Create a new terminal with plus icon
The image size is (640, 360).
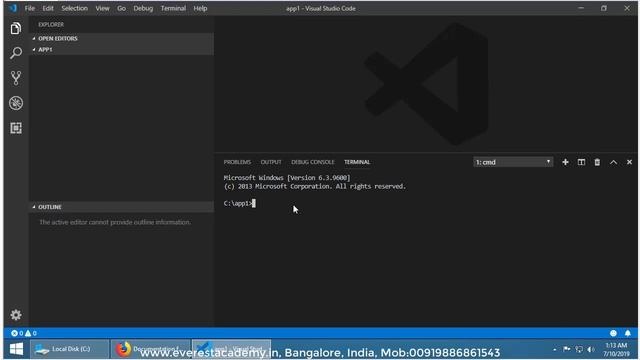(565, 162)
